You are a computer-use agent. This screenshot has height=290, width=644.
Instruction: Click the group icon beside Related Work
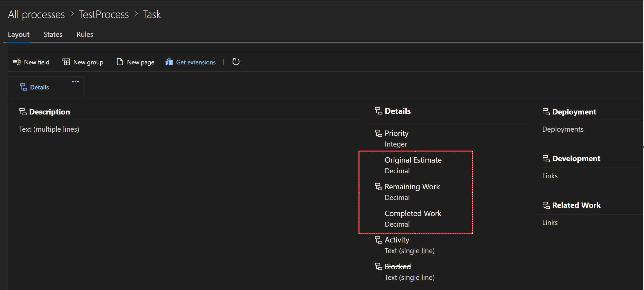546,205
